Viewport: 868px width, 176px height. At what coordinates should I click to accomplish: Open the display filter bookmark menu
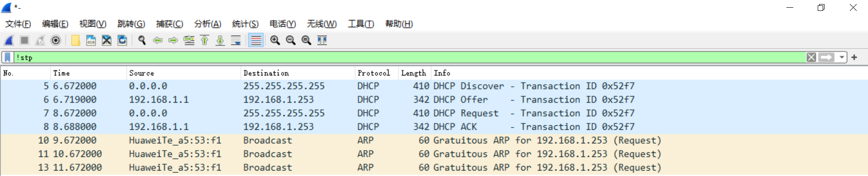tap(8, 57)
